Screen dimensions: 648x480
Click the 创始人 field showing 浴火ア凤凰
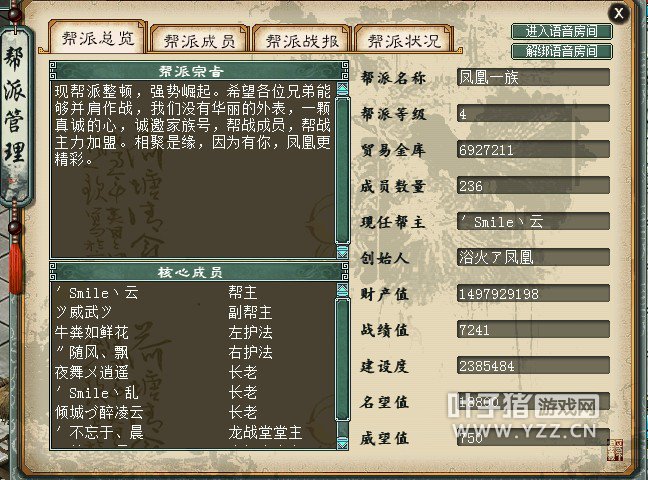point(533,257)
